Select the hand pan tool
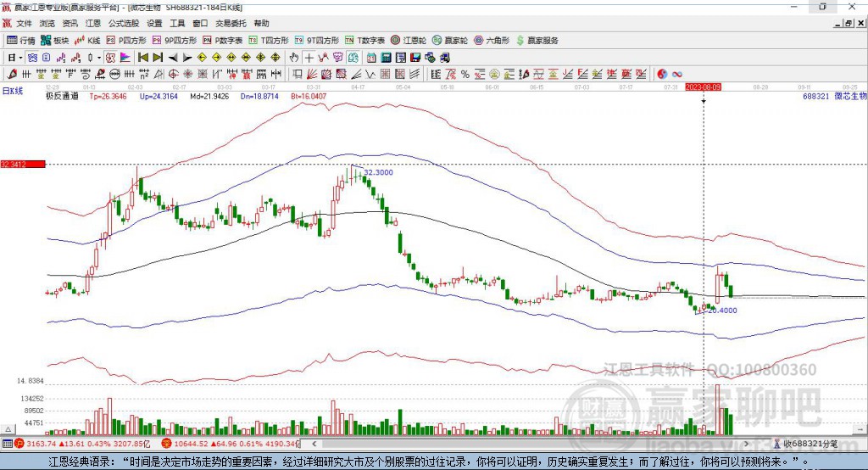Screen dimensions: 868x470 (294, 58)
